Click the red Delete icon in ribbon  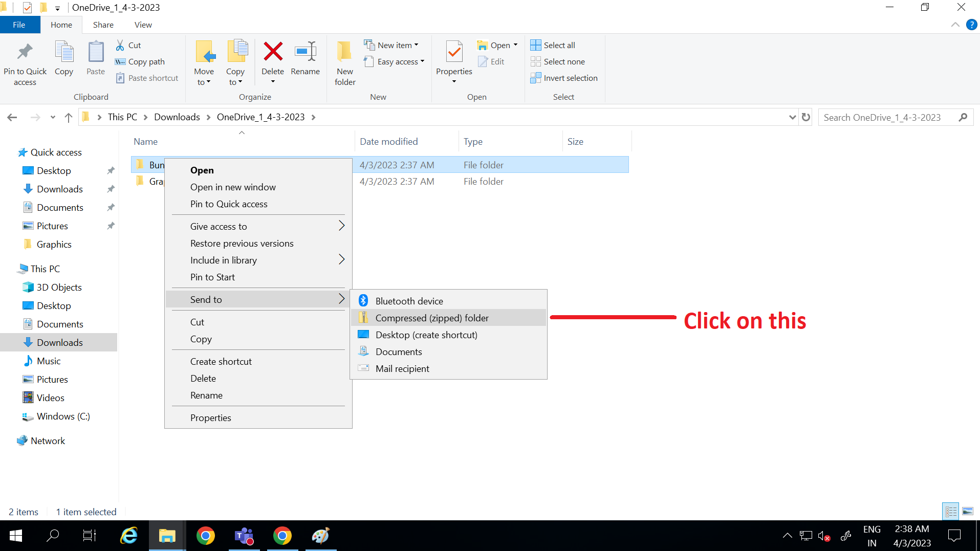(273, 52)
